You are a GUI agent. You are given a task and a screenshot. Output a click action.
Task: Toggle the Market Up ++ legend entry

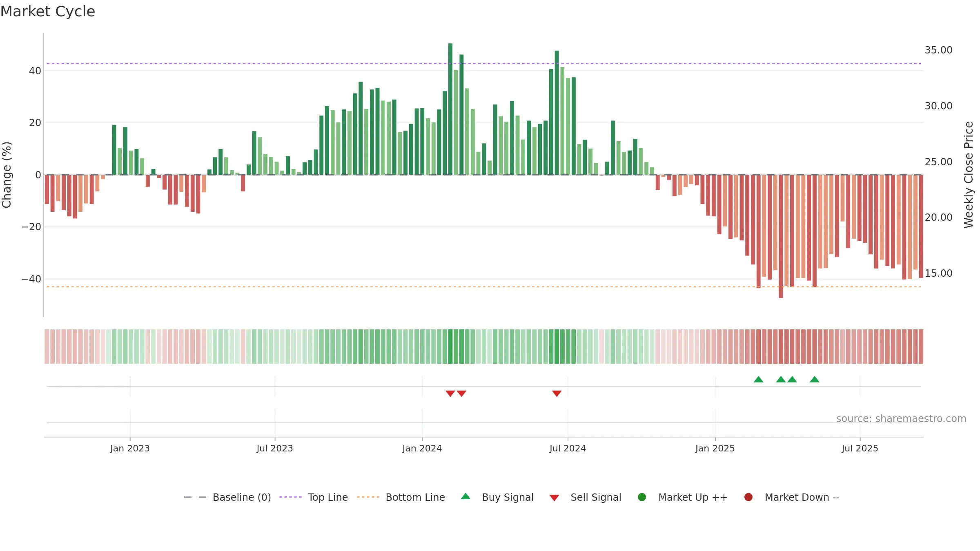click(x=682, y=497)
